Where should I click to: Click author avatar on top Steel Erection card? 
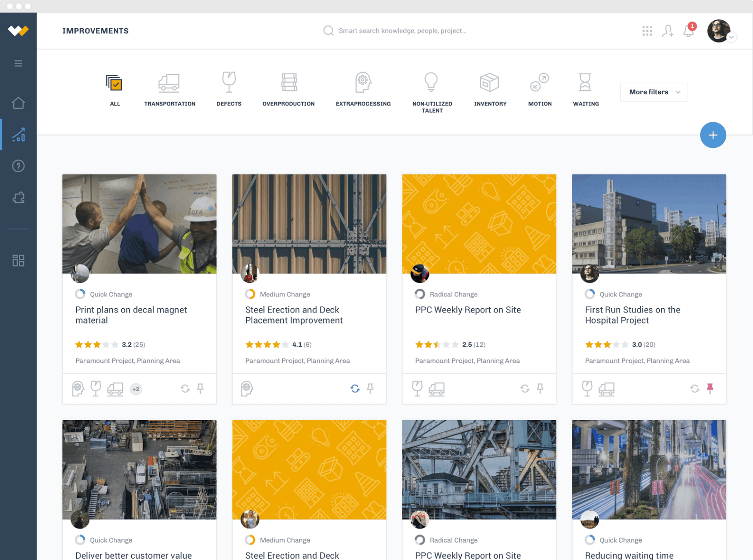tap(250, 273)
